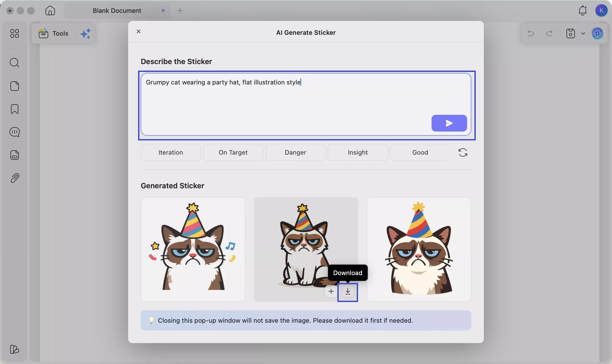The height and width of the screenshot is (364, 612).
Task: Select the Blank Document tab
Action: pyautogui.click(x=117, y=10)
